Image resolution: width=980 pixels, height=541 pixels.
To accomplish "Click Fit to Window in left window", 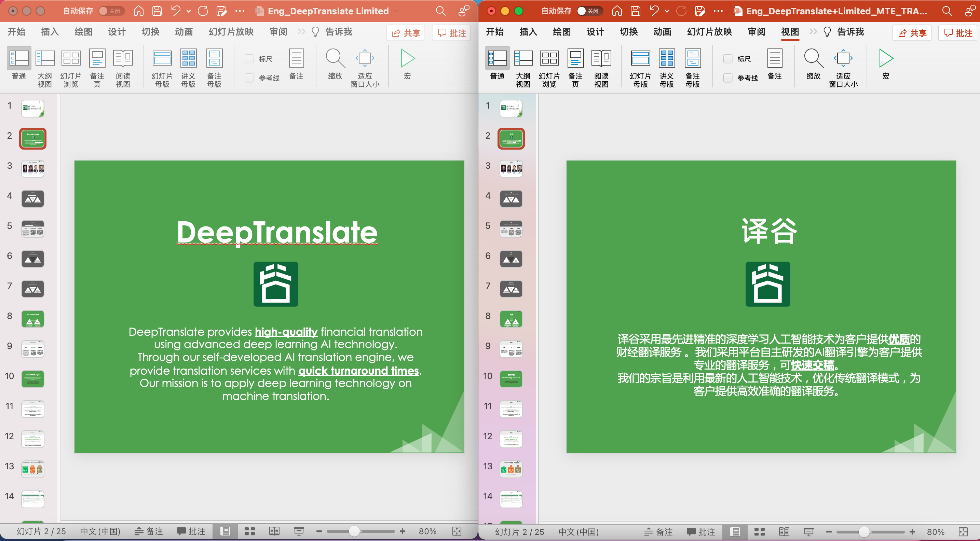I will (365, 68).
